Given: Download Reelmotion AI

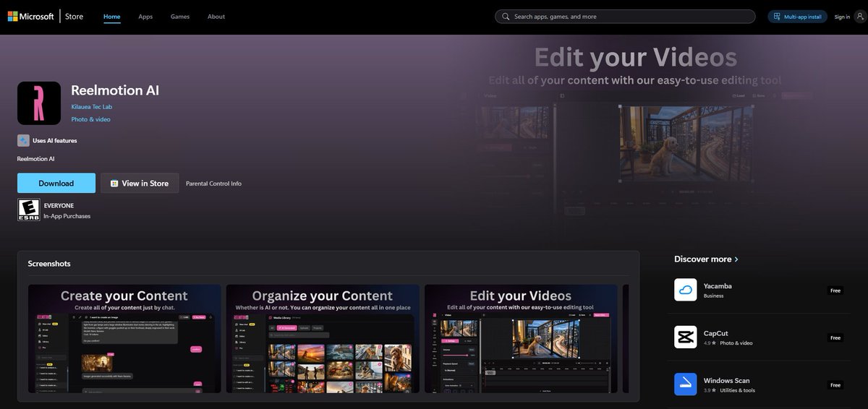Looking at the screenshot, I should 56,183.
